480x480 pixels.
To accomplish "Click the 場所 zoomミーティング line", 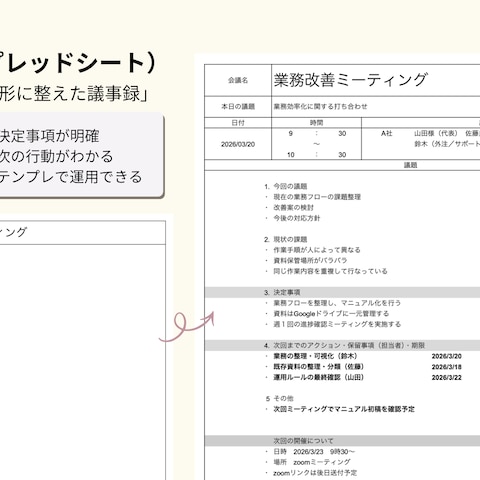I will pyautogui.click(x=312, y=462).
